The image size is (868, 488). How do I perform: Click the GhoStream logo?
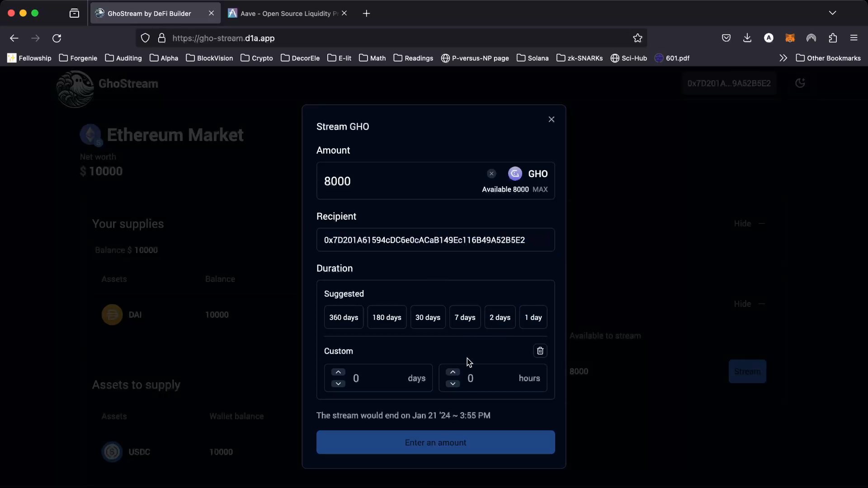(x=75, y=89)
